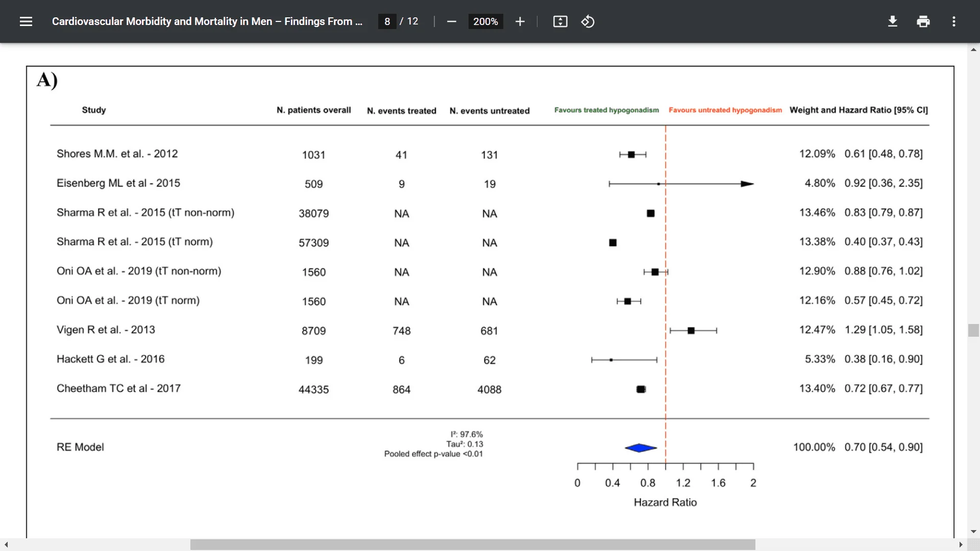The height and width of the screenshot is (551, 980).
Task: Click patient count 38079
Action: (x=313, y=214)
